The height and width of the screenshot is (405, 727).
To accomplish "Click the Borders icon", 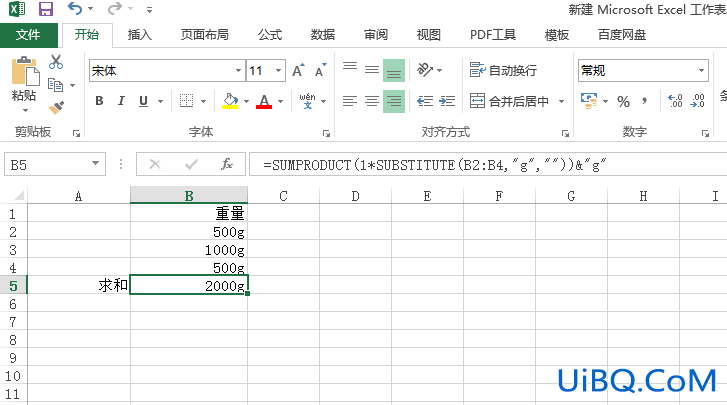I will [x=186, y=101].
